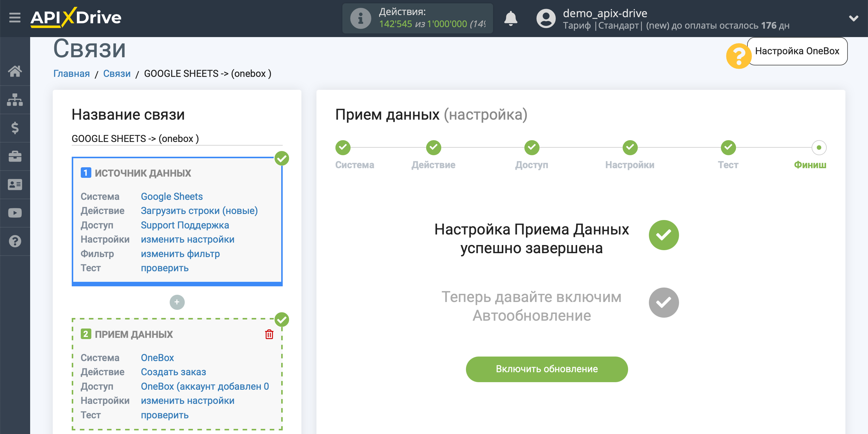Open the hamburger menu
The image size is (868, 434).
click(15, 17)
